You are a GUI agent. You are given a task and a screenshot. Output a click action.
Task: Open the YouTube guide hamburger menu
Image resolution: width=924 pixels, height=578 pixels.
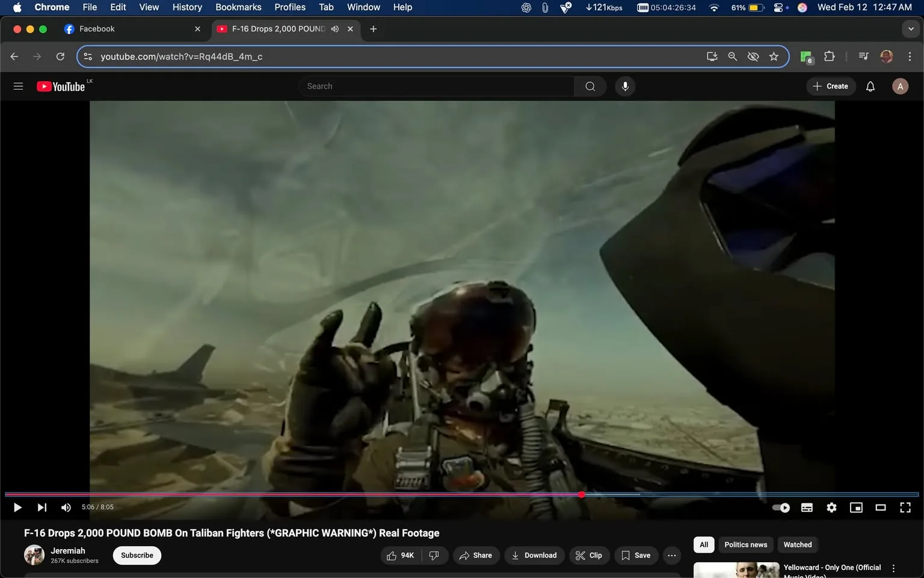(x=18, y=86)
